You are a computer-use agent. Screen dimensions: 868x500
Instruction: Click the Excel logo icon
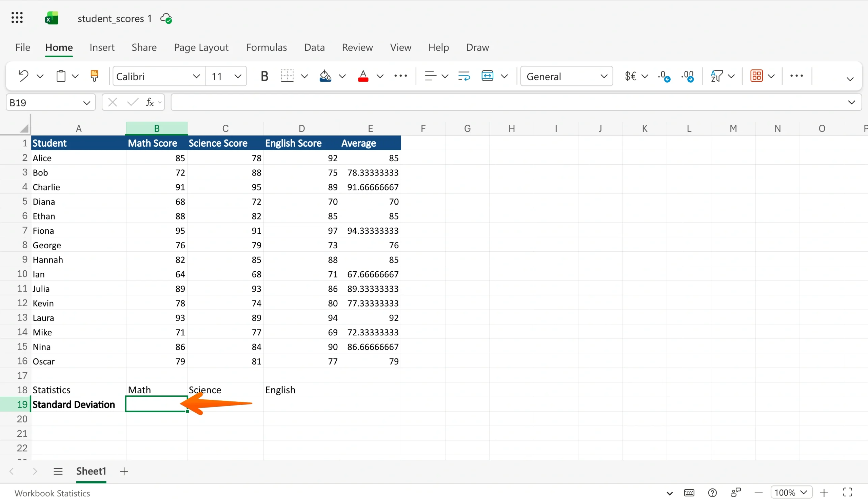point(52,18)
